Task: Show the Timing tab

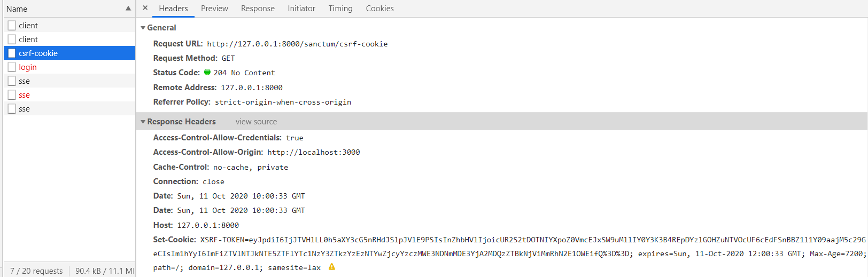Action: 340,9
